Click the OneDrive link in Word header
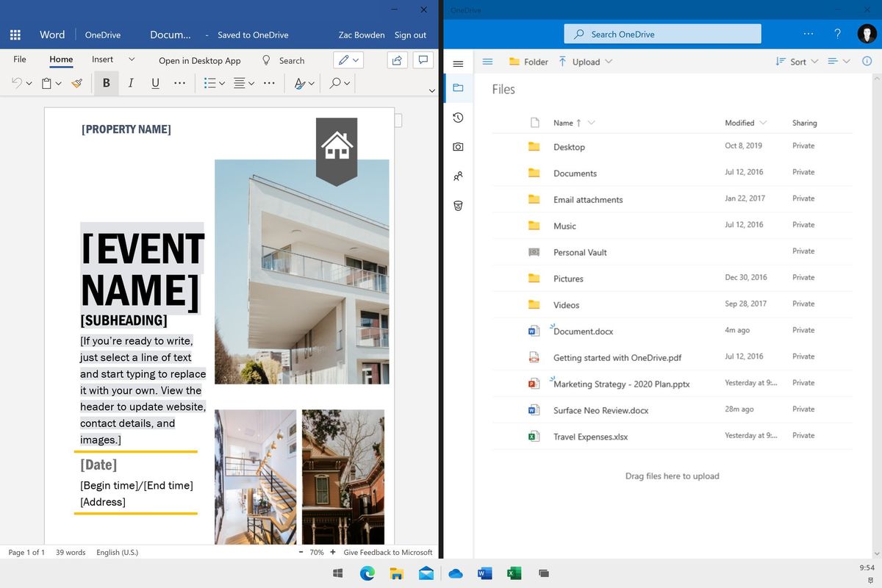 pyautogui.click(x=103, y=35)
